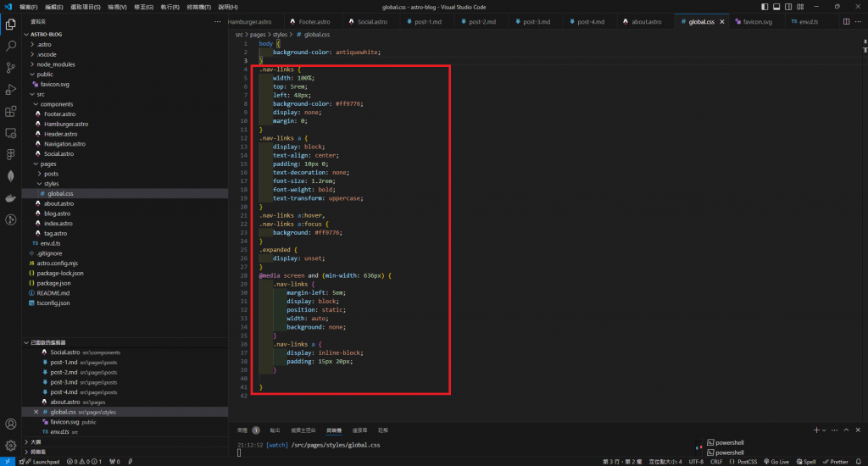Expand the .vscode folder

(32, 54)
